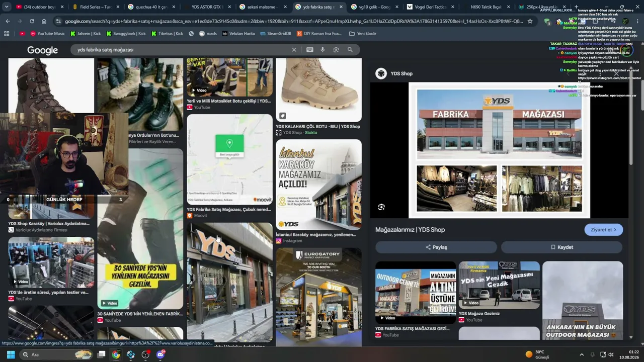Open the volume control in system tray
644x362 pixels.
[x=611, y=354]
